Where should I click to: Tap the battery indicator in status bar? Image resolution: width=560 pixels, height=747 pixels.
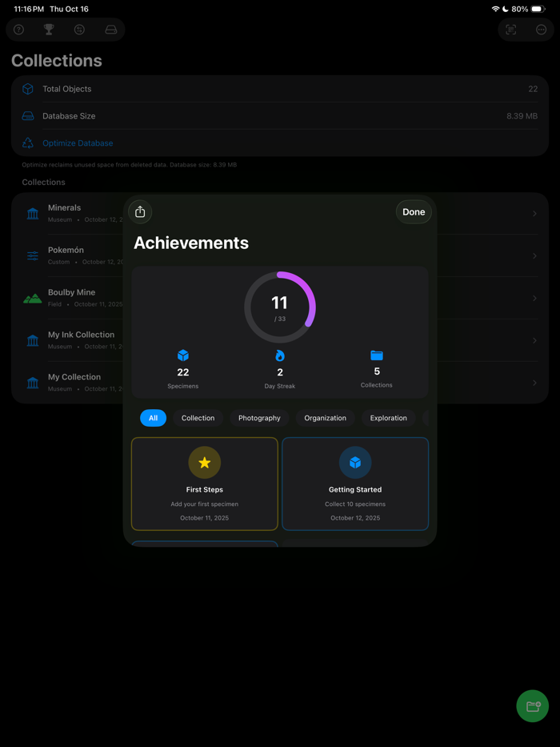[538, 9]
